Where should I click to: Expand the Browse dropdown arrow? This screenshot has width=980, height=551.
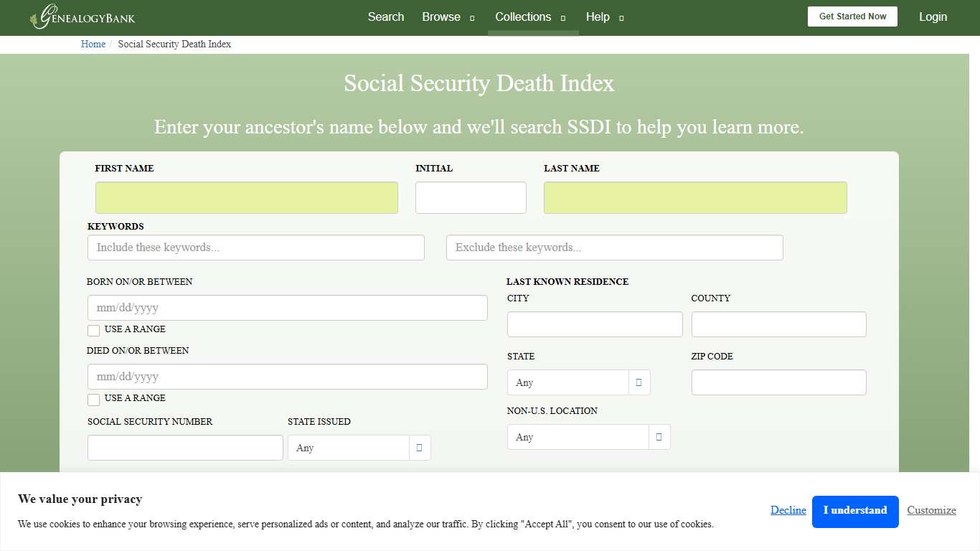coord(472,17)
